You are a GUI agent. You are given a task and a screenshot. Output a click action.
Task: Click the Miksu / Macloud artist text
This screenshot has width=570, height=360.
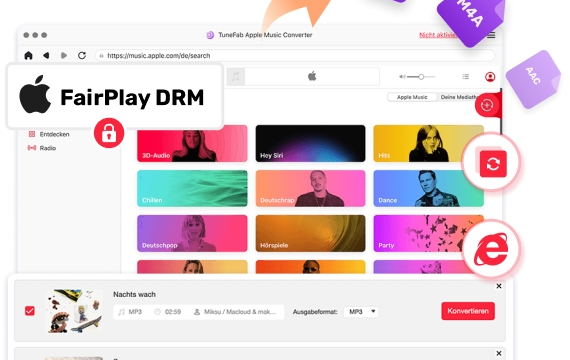click(240, 312)
